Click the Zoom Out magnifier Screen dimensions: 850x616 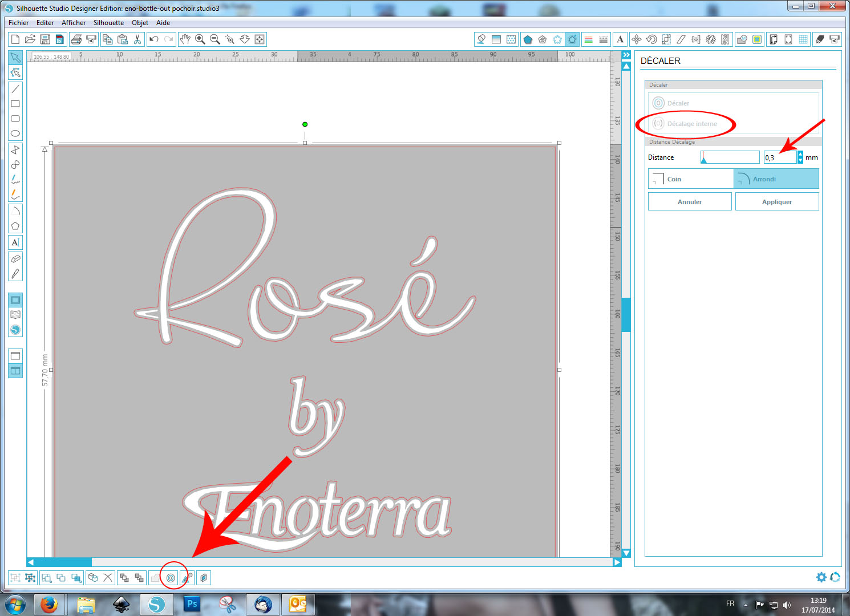pos(215,39)
